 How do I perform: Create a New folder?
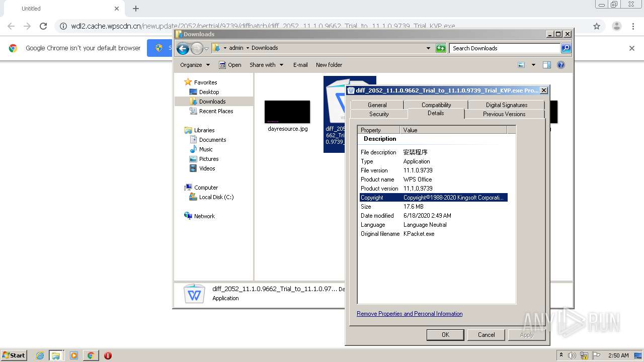329,65
